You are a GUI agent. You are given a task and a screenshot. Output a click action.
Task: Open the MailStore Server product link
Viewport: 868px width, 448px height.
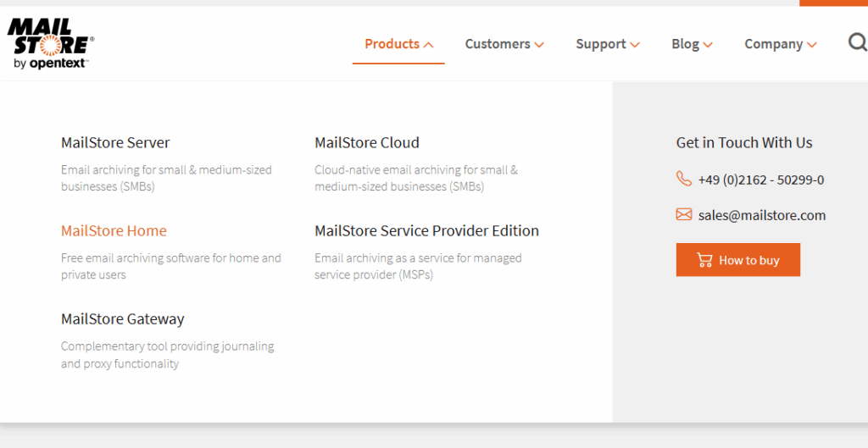pos(115,142)
